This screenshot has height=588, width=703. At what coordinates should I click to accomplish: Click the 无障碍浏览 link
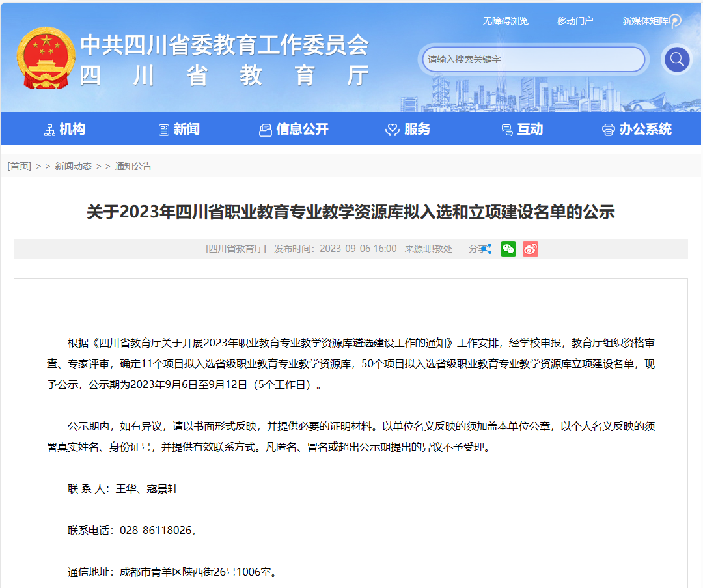point(505,21)
